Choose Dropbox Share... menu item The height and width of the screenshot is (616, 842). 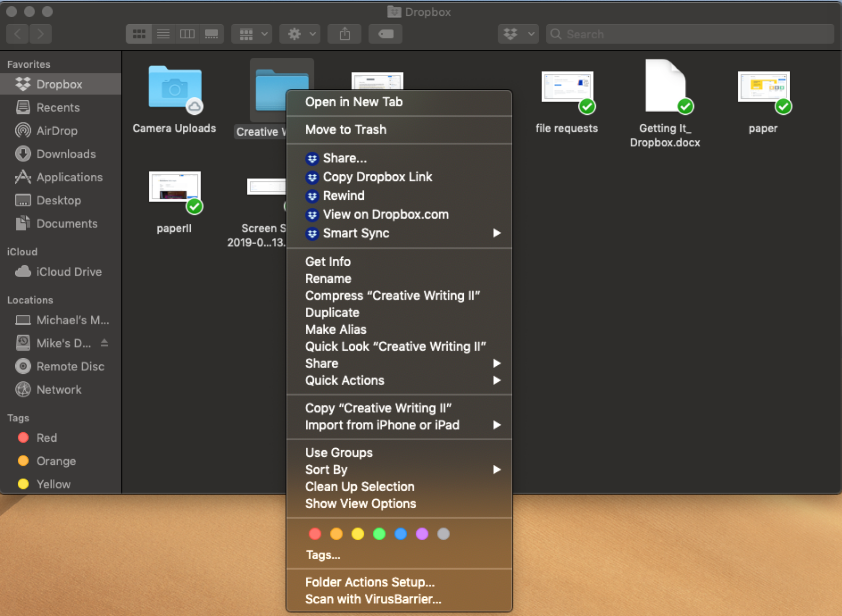(399, 158)
